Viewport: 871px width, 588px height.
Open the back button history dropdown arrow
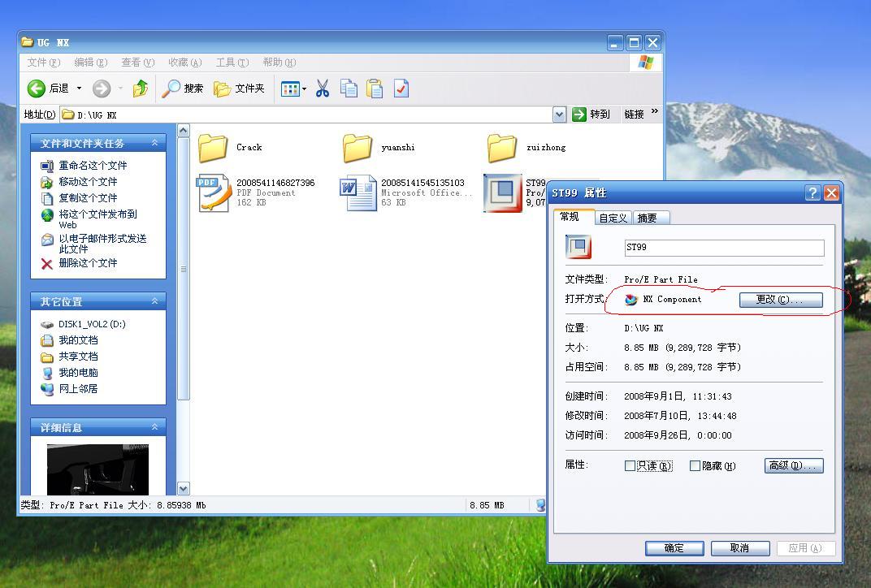(x=79, y=89)
